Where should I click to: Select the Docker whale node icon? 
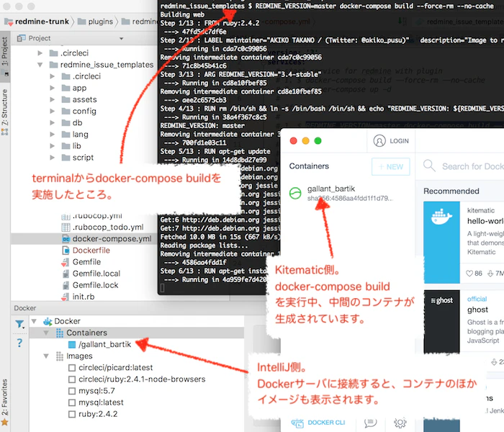[48, 321]
